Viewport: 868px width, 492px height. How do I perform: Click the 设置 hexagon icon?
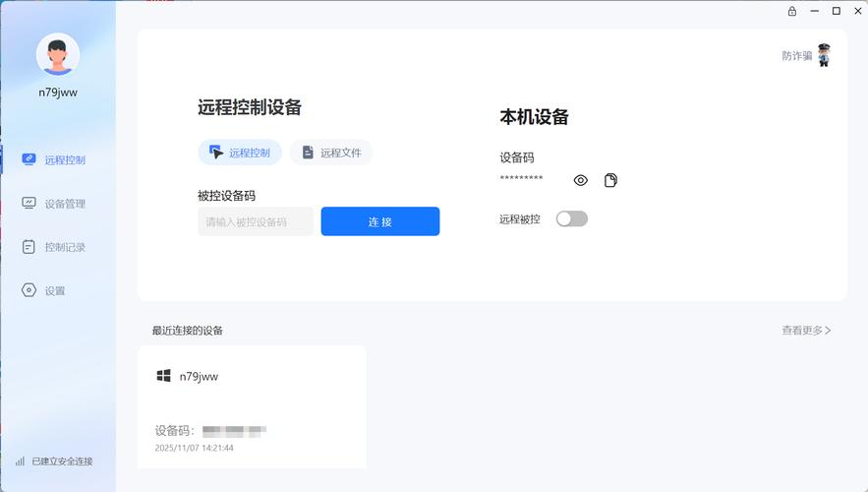pos(29,290)
